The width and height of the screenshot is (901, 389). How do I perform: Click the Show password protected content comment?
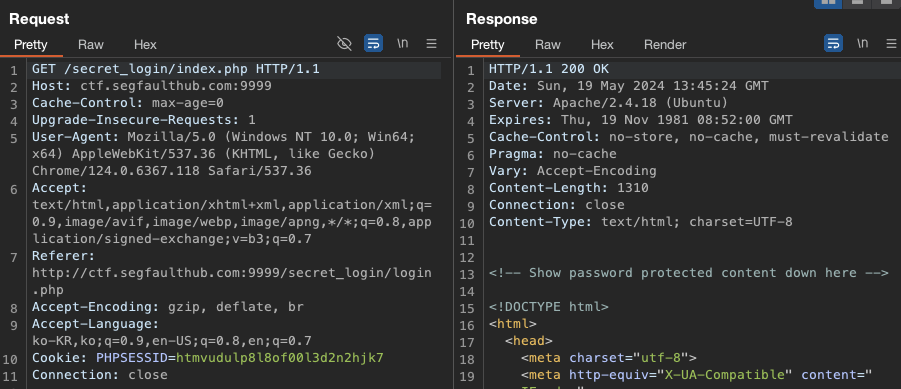688,273
